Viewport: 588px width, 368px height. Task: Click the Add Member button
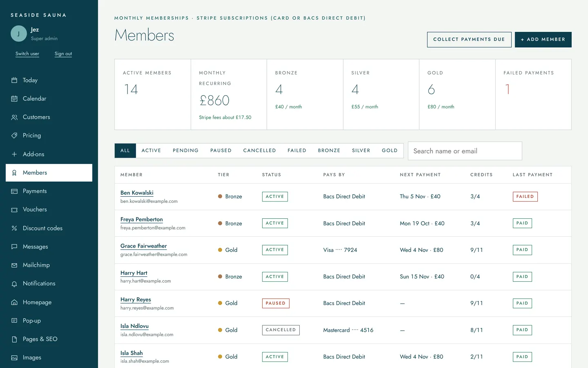[543, 40]
